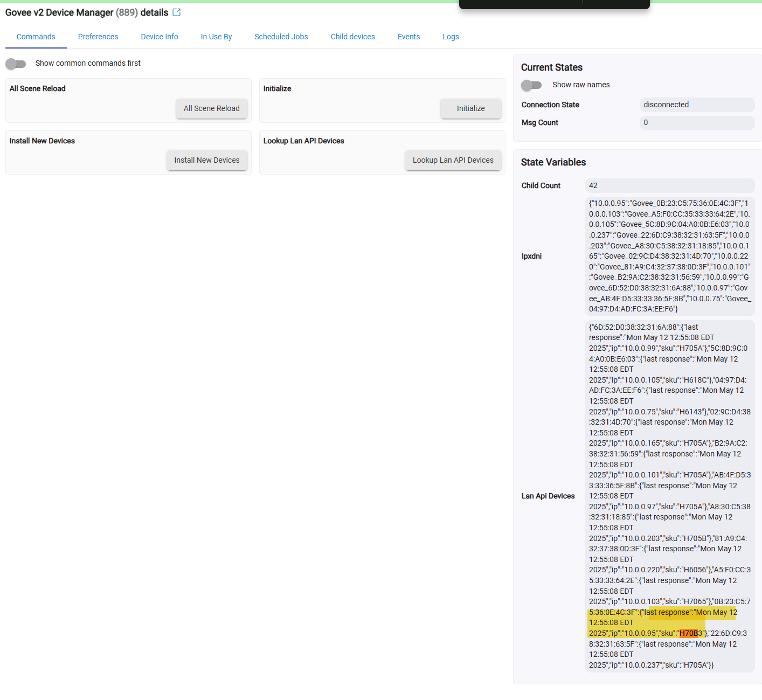The height and width of the screenshot is (700, 762).
Task: Toggle Show common commands first switch
Action: click(16, 64)
